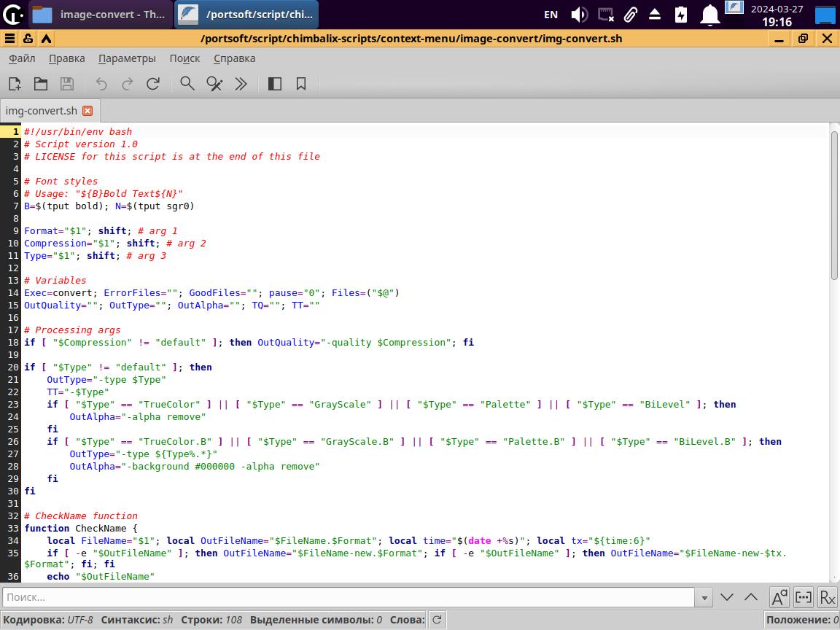Screen dimensions: 840x630
Task: Open Replace using the magnifier-with-pencil icon
Action: [x=214, y=84]
